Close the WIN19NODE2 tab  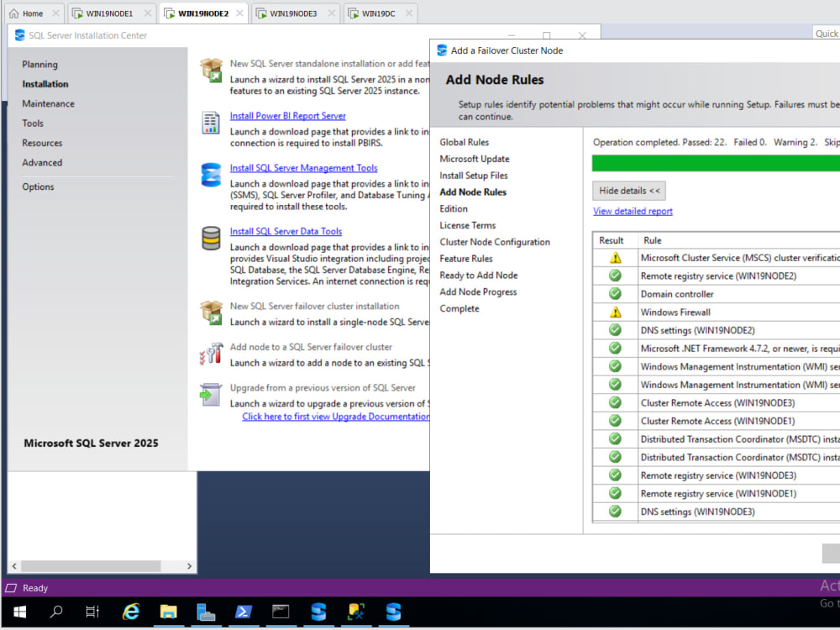point(239,13)
